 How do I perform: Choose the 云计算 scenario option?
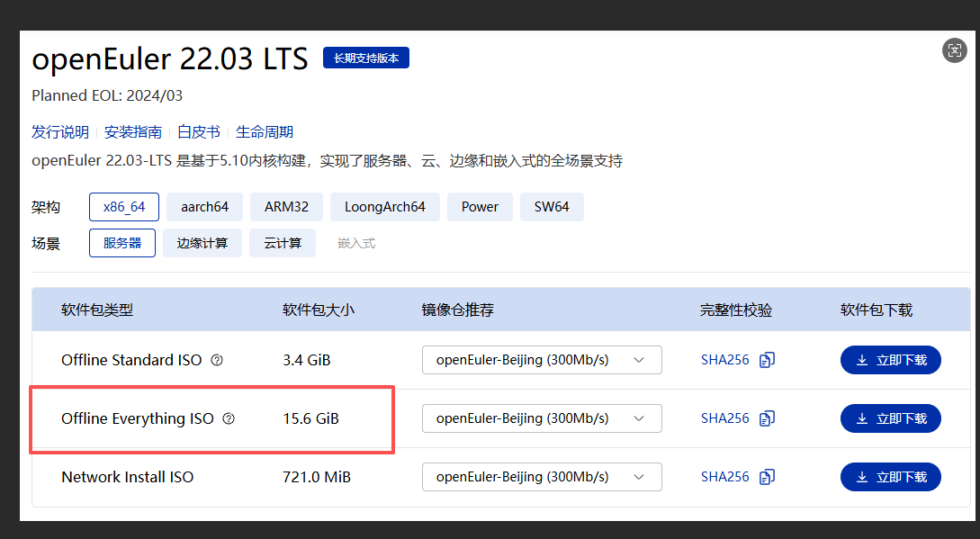coord(283,243)
